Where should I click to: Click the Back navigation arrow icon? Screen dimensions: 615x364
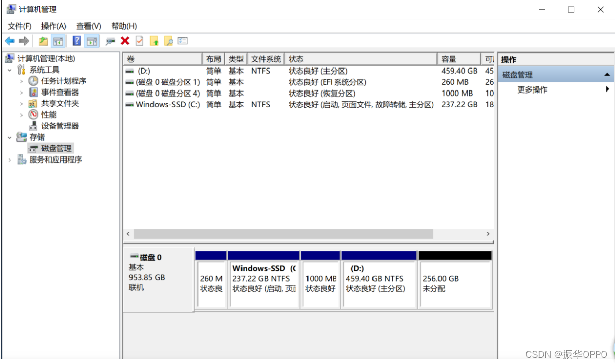tap(9, 41)
